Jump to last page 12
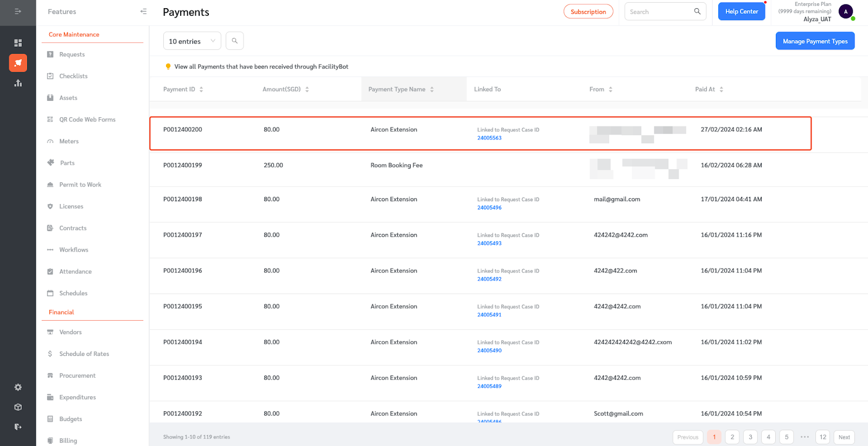This screenshot has width=868, height=446. click(x=823, y=437)
